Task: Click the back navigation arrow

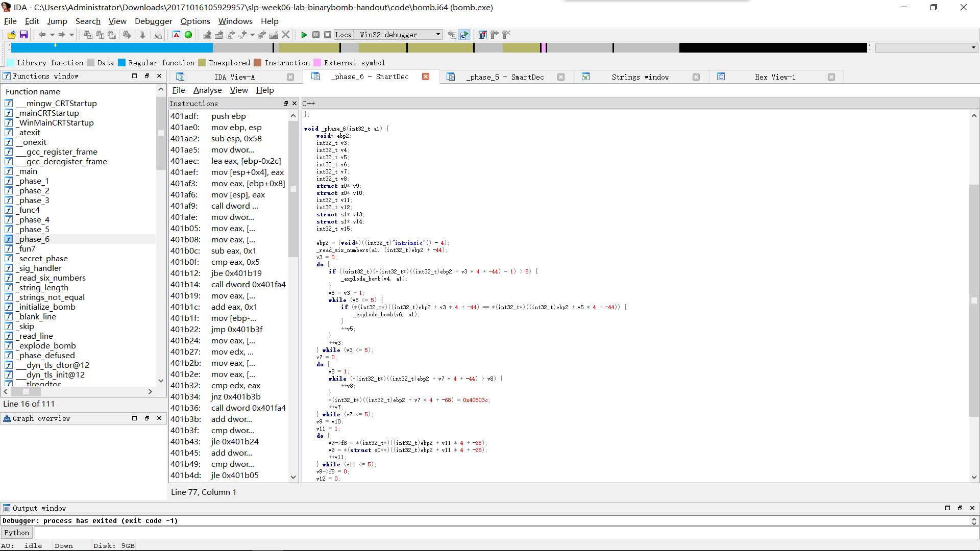Action: (42, 35)
